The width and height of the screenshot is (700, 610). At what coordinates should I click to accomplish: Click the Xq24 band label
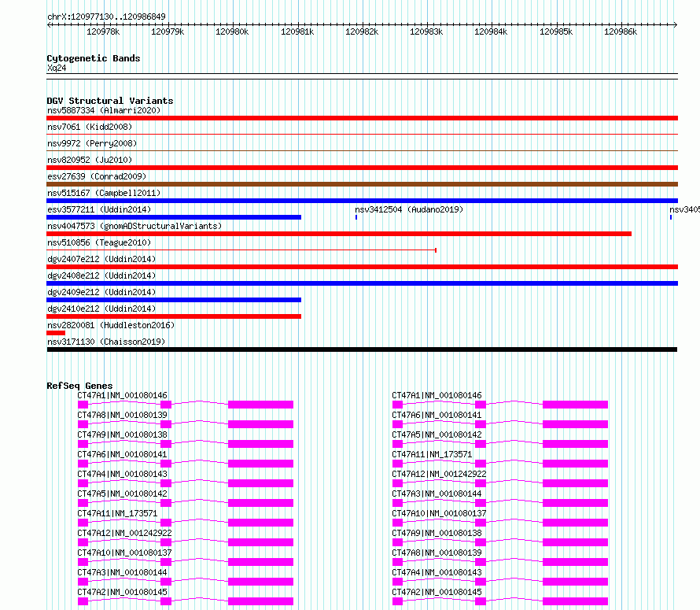[x=57, y=68]
